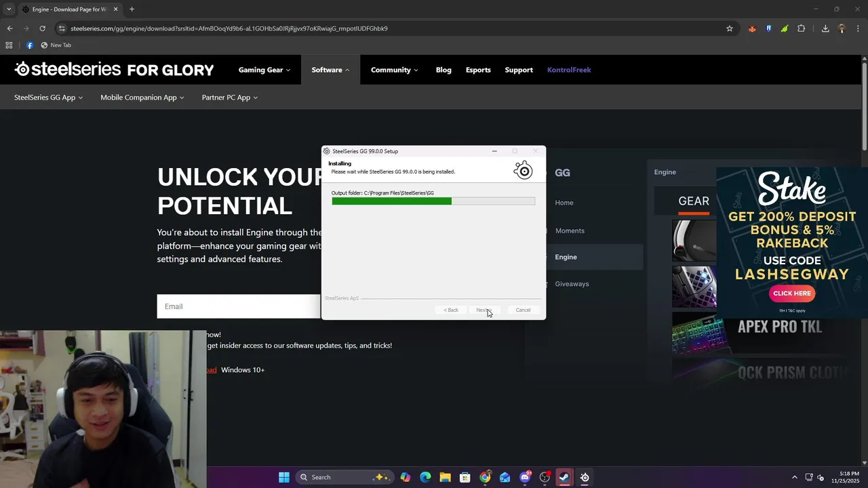Open the New Tab bookmark
The image size is (868, 488).
(56, 45)
